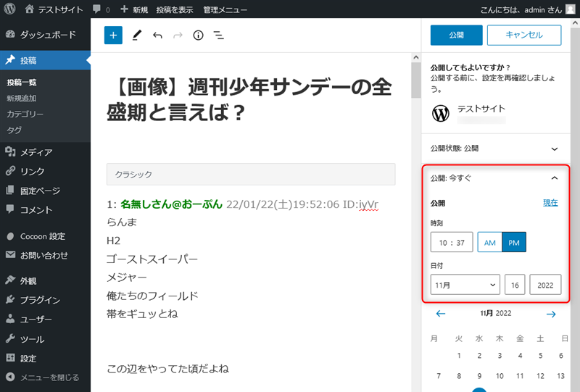Go to next month in calendar

551,314
